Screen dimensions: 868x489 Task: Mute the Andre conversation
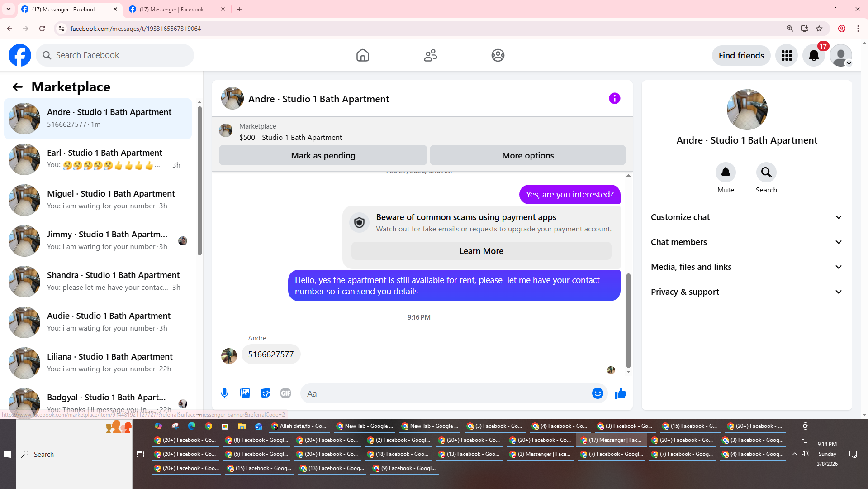726,173
